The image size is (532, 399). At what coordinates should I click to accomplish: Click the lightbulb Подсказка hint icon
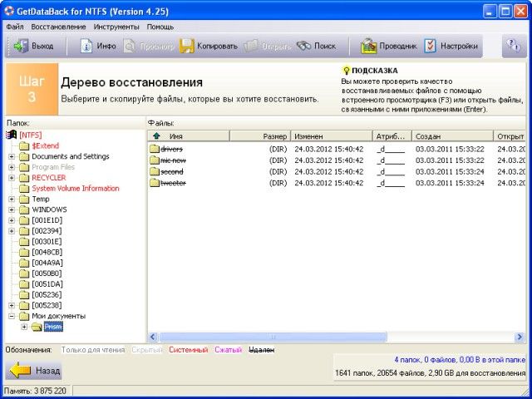tap(346, 71)
